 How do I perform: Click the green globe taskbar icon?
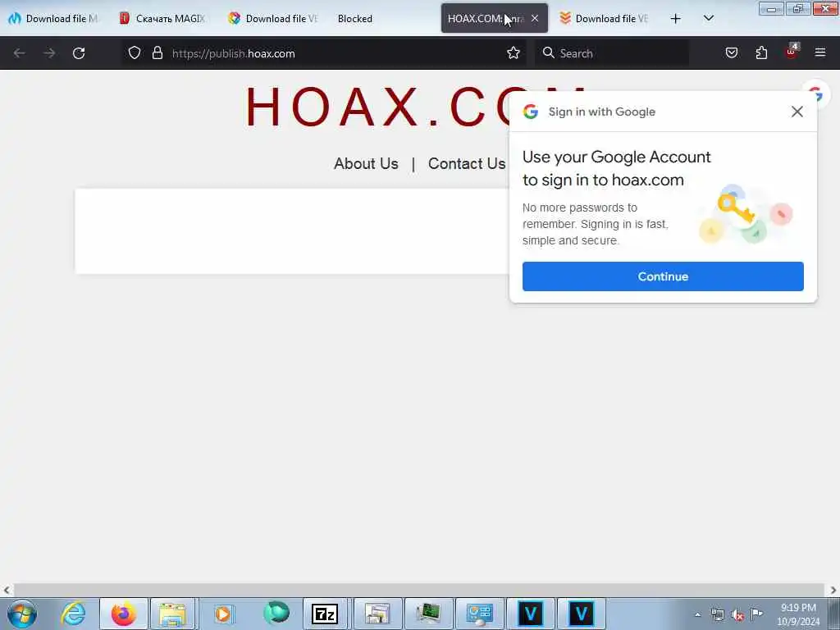(x=276, y=613)
